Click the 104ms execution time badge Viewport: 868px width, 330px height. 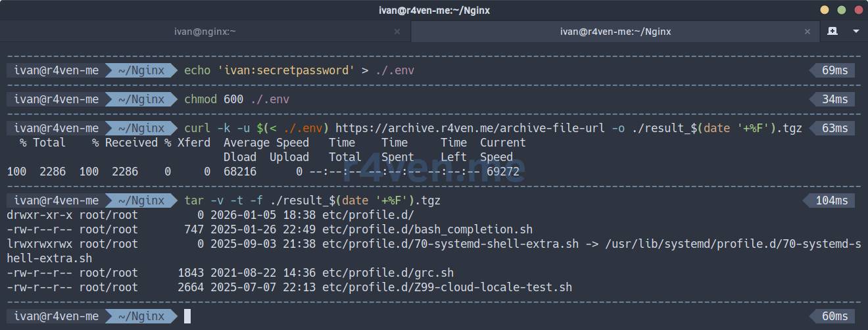(832, 200)
